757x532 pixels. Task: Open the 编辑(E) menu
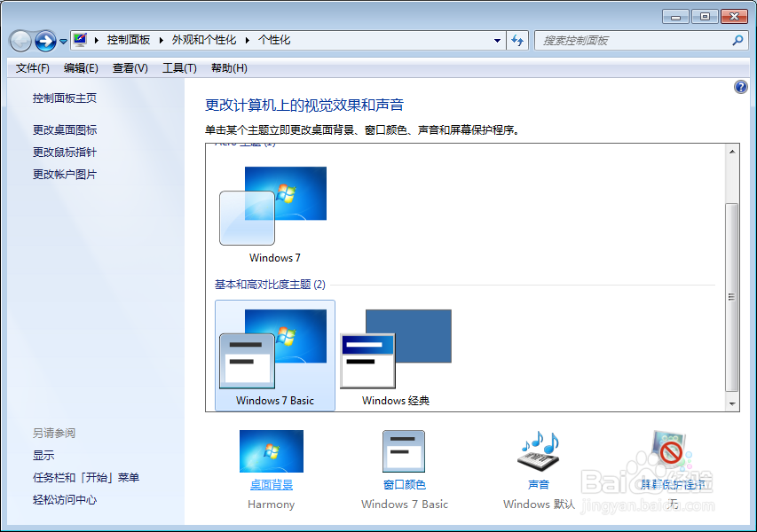[x=81, y=68]
